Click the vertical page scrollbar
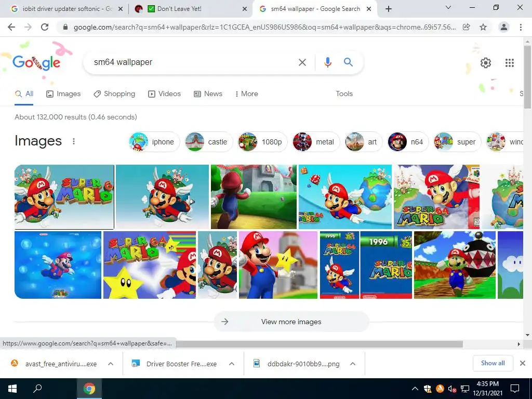 point(527,76)
